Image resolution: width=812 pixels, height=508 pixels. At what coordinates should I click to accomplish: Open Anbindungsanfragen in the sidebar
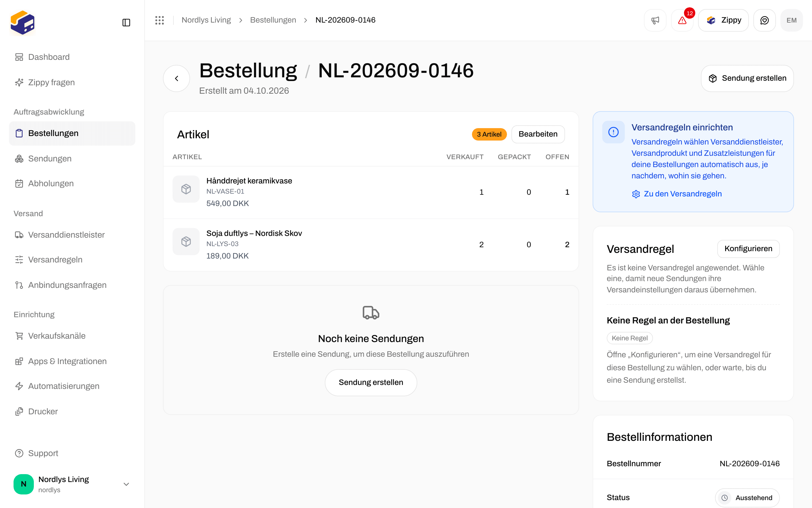(x=72, y=285)
